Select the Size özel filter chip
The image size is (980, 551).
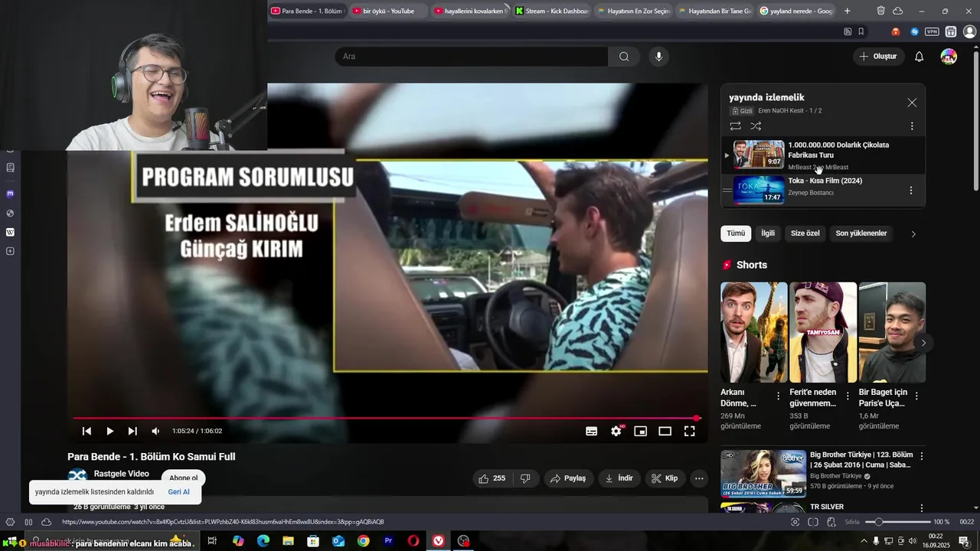pyautogui.click(x=805, y=233)
